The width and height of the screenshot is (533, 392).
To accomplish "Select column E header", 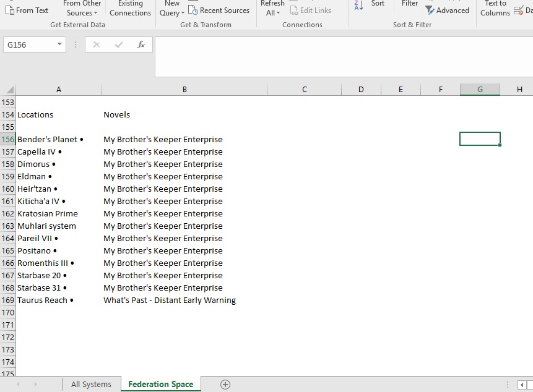I will click(x=401, y=89).
